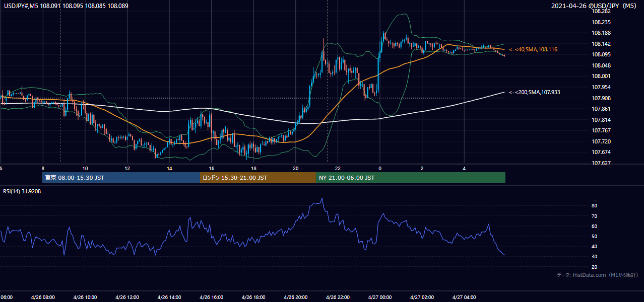644x302 pixels.
Task: Click the 40 SMA label reading 108.116
Action: coord(533,49)
